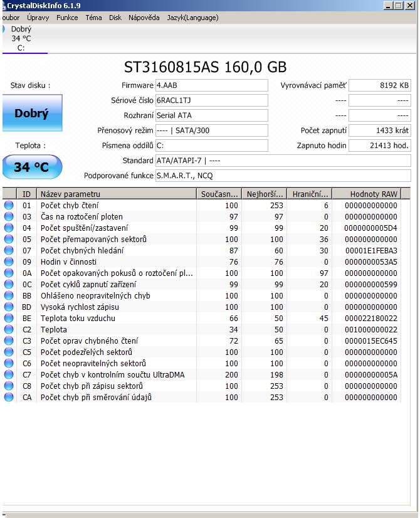Click RAW value 00001E1FEBA3
420x518 pixels.
click(371, 250)
